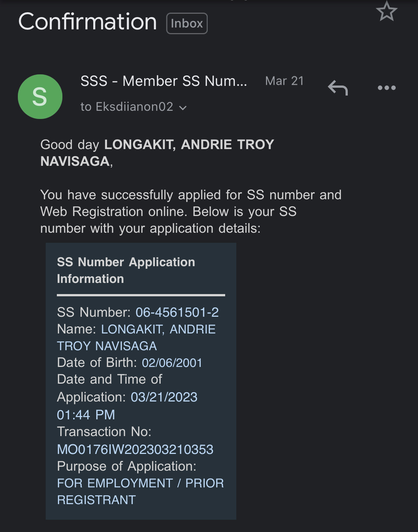
Task: Tap the reply arrow icon
Action: click(338, 88)
